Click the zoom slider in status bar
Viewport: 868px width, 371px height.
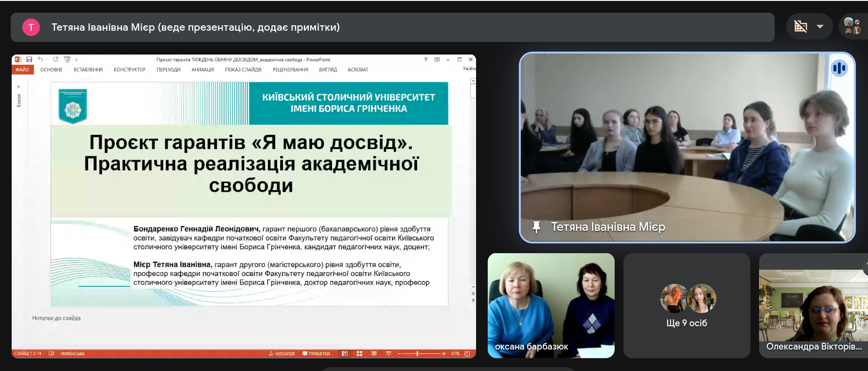click(418, 353)
